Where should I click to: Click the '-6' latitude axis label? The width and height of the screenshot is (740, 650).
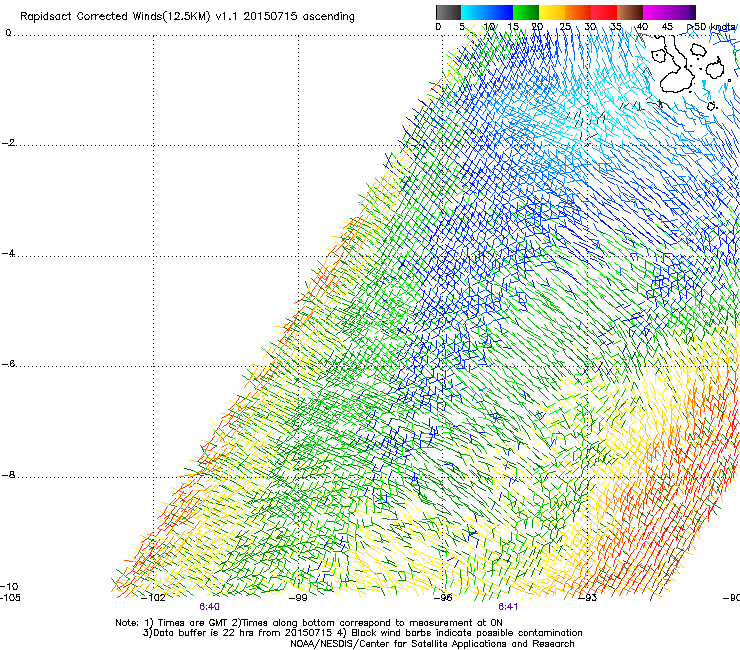tap(9, 364)
